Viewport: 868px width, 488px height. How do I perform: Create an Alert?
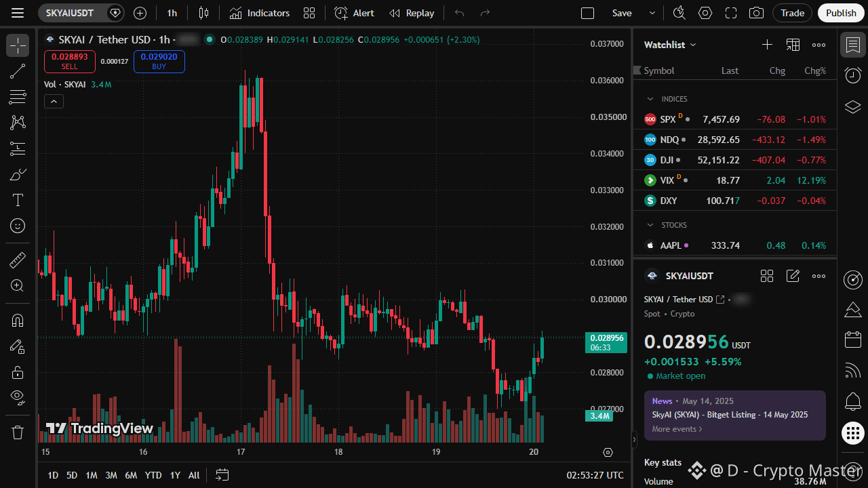[354, 13]
